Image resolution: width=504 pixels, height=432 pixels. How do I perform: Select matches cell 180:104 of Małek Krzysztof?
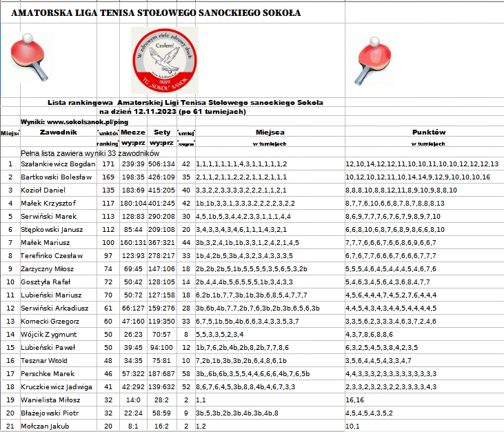(133, 204)
